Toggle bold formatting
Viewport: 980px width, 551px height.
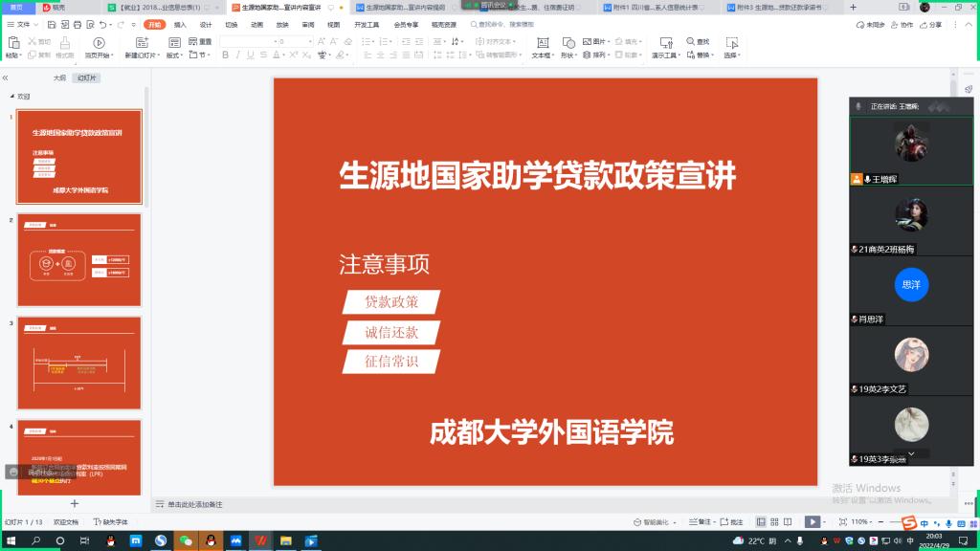coord(226,55)
